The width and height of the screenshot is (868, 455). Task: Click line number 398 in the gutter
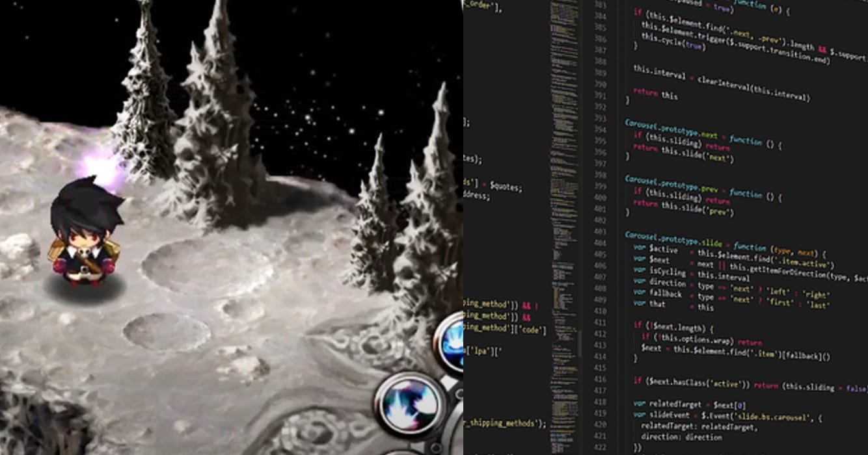(x=599, y=175)
